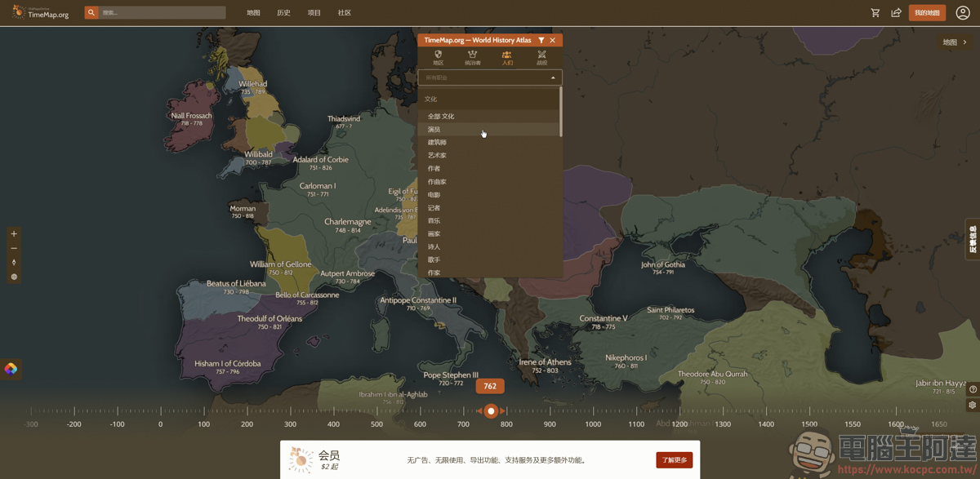This screenshot has width=980, height=479.
Task: Click Nikephoros I label on map
Action: [x=626, y=357]
